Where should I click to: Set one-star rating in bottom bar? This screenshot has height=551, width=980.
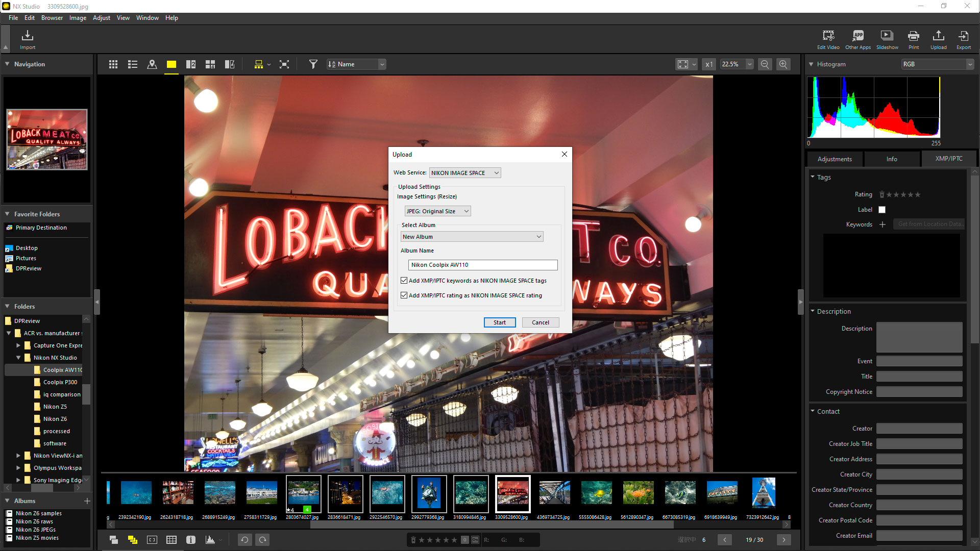422,540
